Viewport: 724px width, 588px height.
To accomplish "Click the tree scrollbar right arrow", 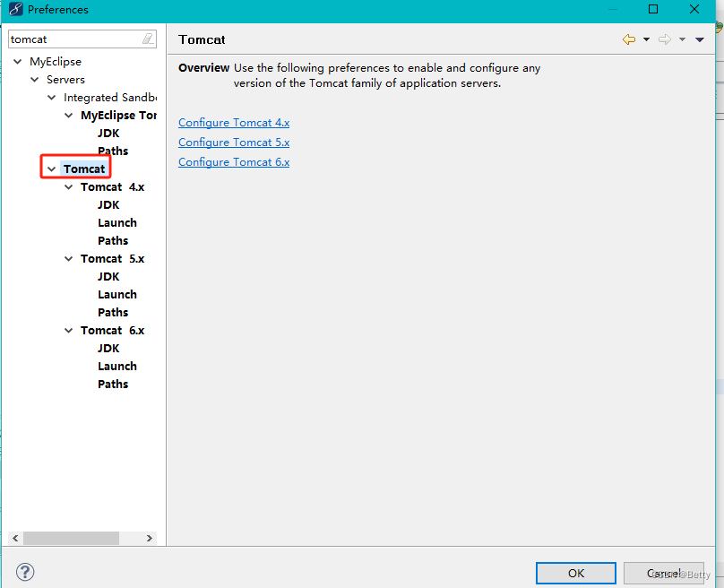I will point(149,538).
